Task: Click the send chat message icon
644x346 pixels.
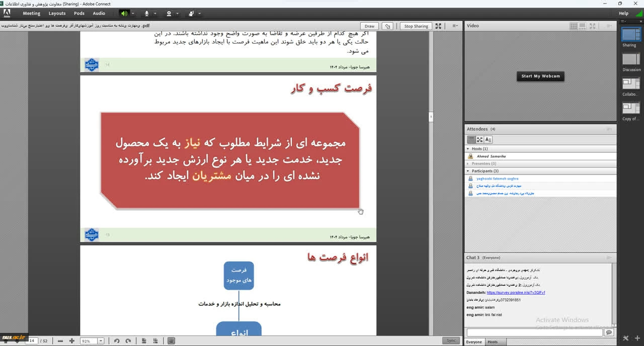Action: tap(609, 332)
